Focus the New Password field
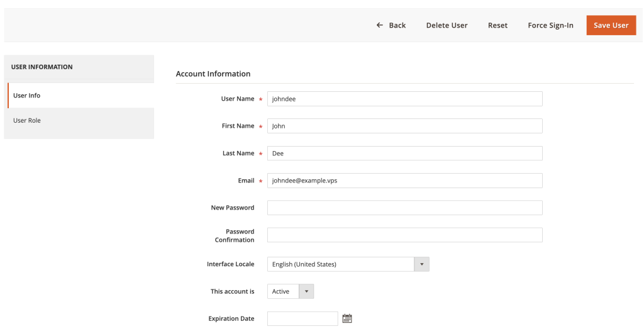 point(404,208)
